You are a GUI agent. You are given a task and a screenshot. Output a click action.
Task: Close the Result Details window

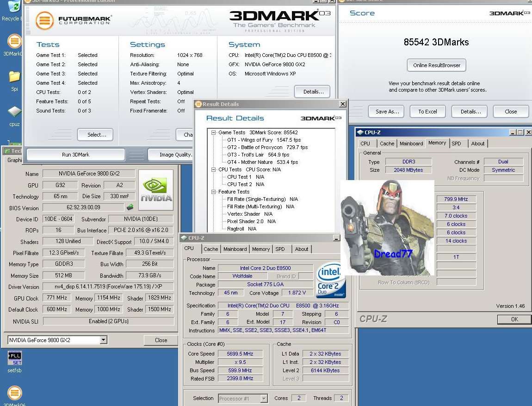pyautogui.click(x=343, y=104)
